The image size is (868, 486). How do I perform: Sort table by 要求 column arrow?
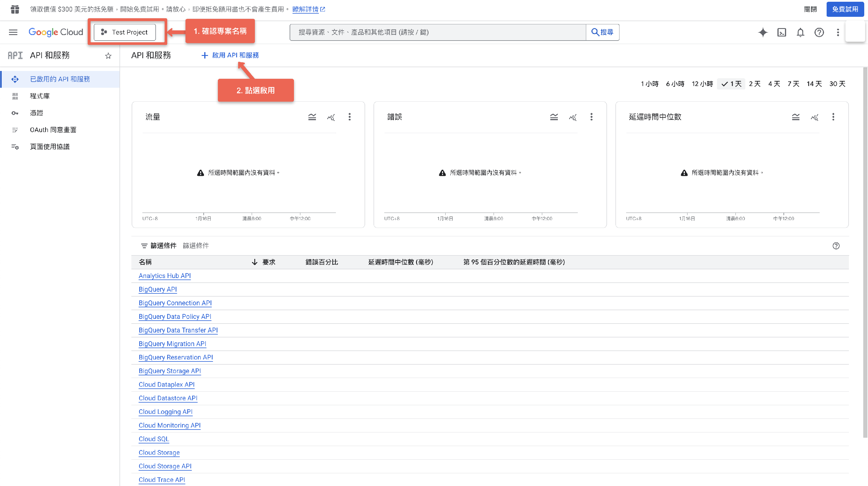(x=255, y=262)
